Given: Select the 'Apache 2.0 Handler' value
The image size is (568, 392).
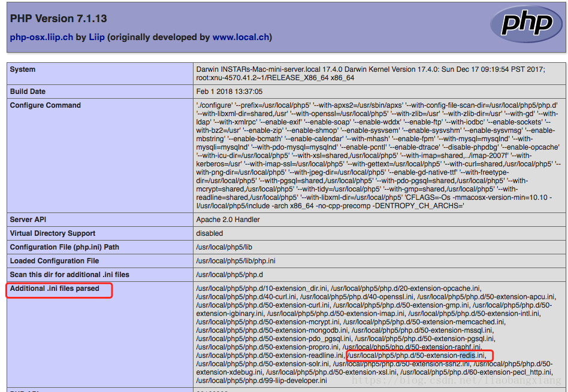Looking at the screenshot, I should point(228,220).
